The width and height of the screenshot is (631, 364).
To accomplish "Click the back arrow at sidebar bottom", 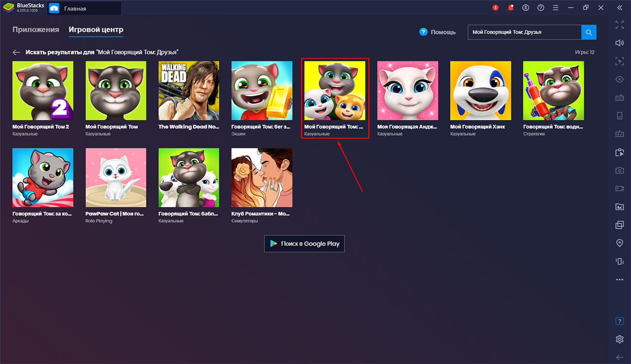I will tap(619, 357).
